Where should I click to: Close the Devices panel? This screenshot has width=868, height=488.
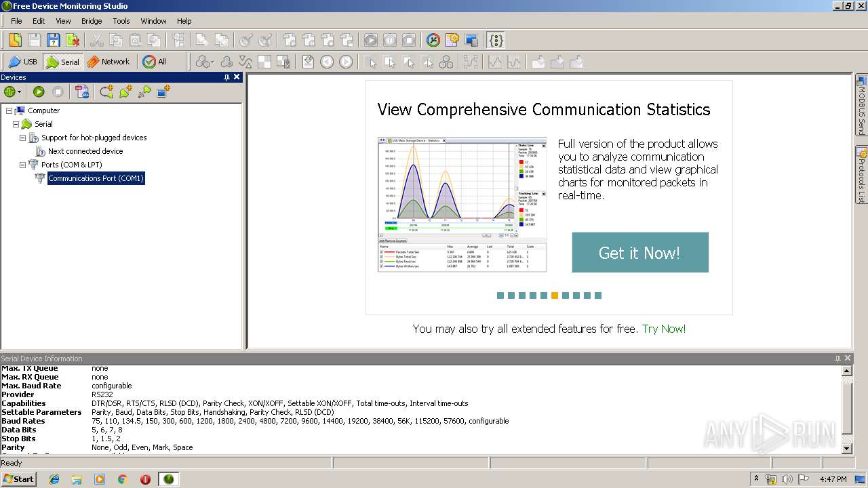point(237,77)
